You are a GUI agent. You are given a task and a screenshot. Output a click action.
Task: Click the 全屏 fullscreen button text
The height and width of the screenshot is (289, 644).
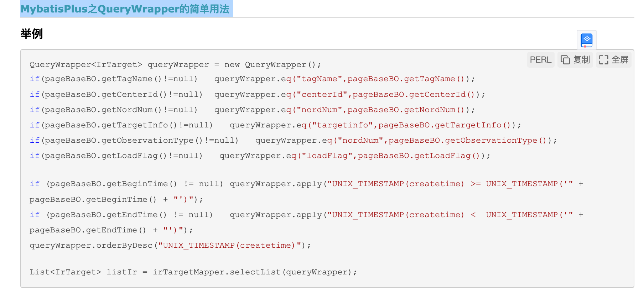pos(620,60)
